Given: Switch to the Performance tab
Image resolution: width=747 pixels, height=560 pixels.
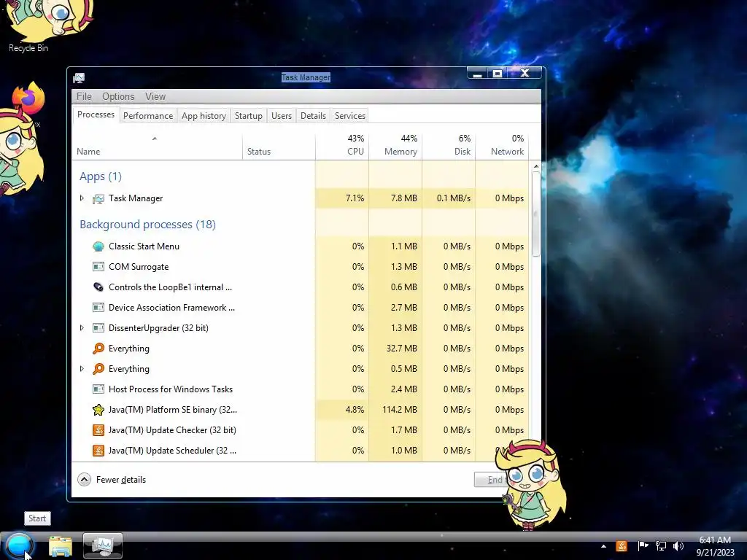Looking at the screenshot, I should pos(148,116).
